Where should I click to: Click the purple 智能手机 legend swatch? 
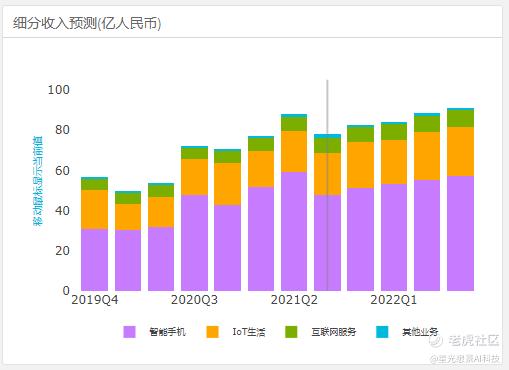pyautogui.click(x=129, y=332)
